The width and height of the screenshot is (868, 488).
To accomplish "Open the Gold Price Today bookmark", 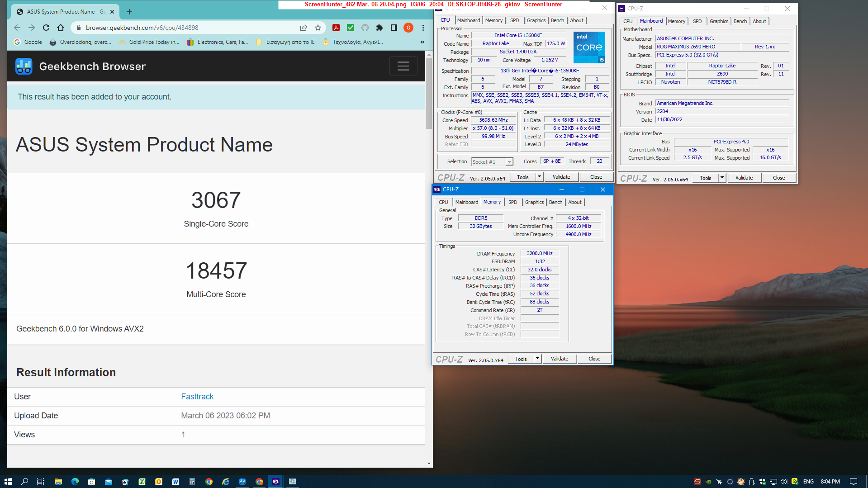I will click(x=149, y=42).
